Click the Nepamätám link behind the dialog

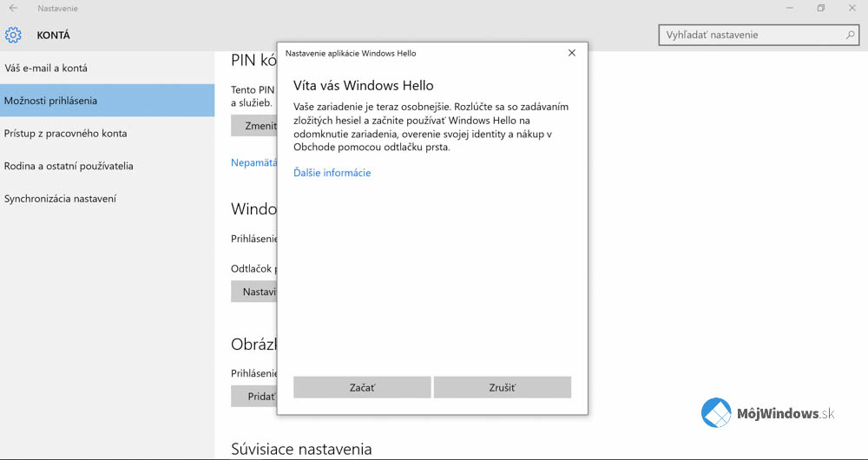254,163
